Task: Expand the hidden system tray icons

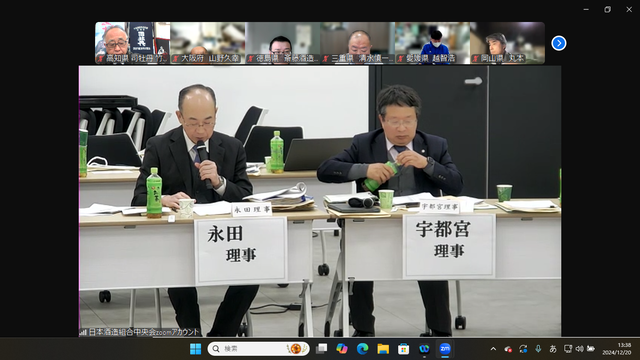Action: click(x=493, y=349)
